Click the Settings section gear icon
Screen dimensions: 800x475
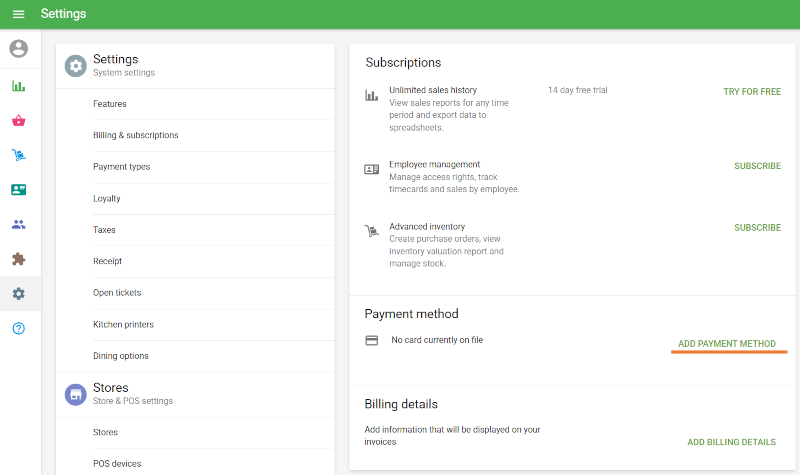pyautogui.click(x=76, y=66)
